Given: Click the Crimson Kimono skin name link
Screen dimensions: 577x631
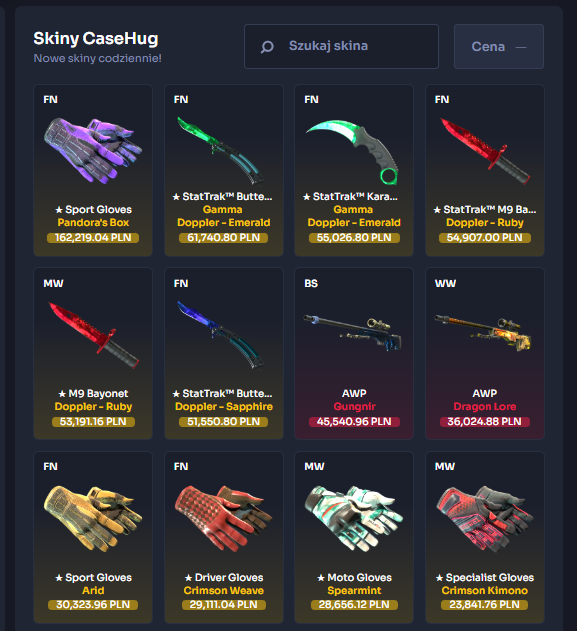Looking at the screenshot, I should [485, 590].
